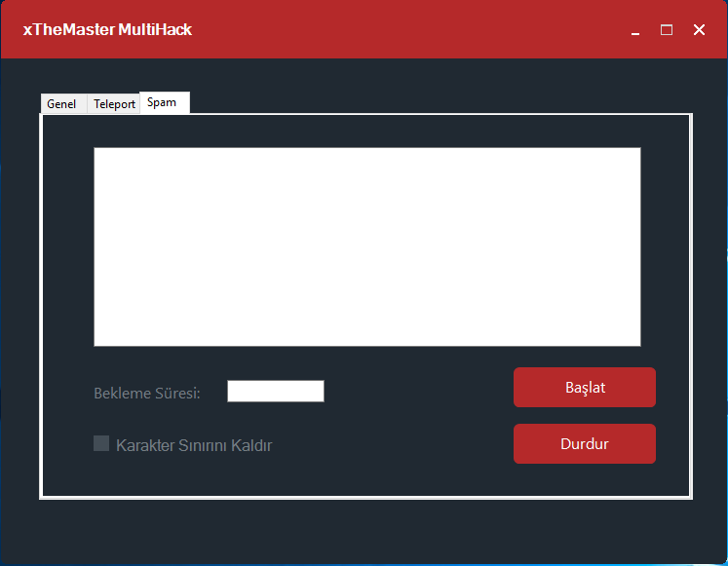Open the Teleport tab
Viewport: 728px width, 566px height.
point(114,103)
